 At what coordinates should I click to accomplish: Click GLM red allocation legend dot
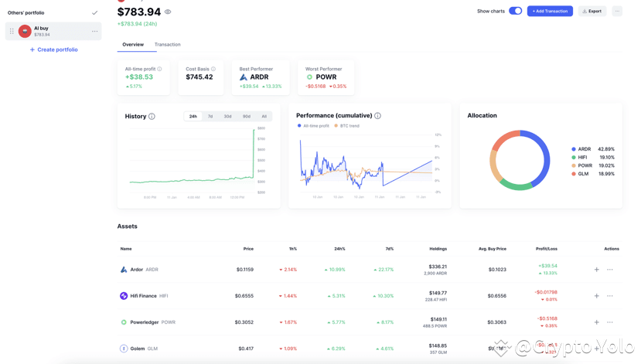[574, 174]
